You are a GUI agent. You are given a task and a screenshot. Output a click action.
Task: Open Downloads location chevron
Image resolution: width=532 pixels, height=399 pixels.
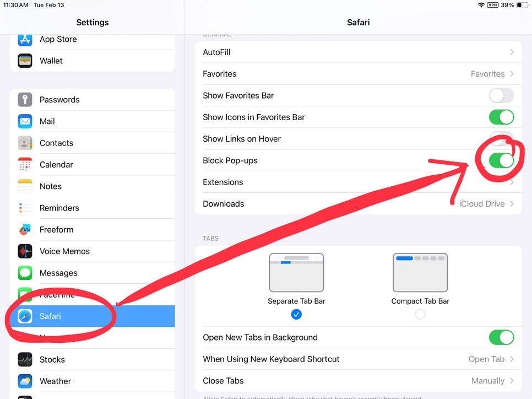point(512,204)
